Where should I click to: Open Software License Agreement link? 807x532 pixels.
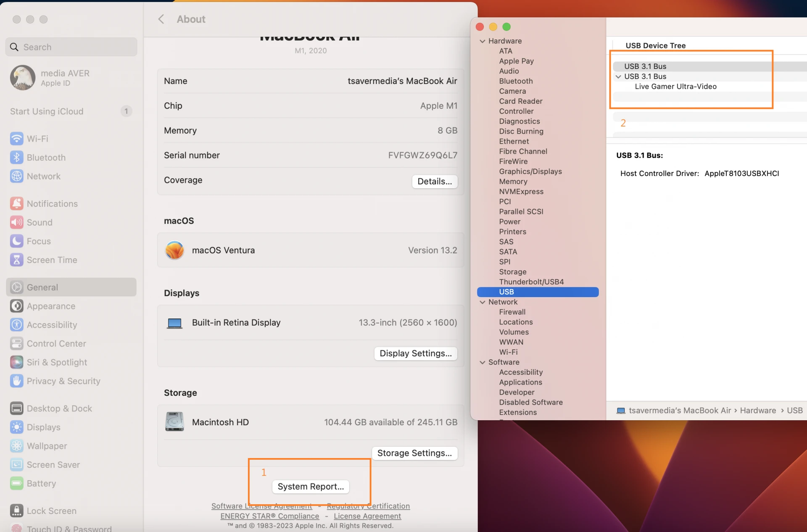(x=261, y=506)
